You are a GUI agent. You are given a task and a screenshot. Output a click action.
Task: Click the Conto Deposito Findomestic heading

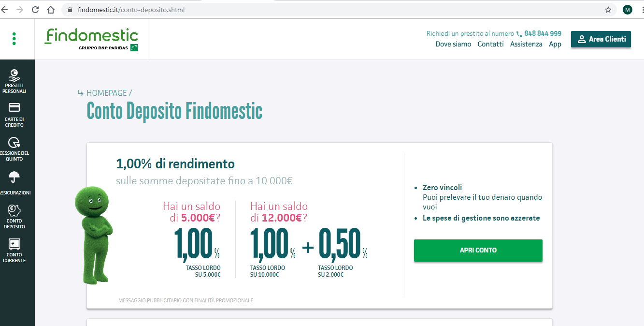pyautogui.click(x=174, y=111)
